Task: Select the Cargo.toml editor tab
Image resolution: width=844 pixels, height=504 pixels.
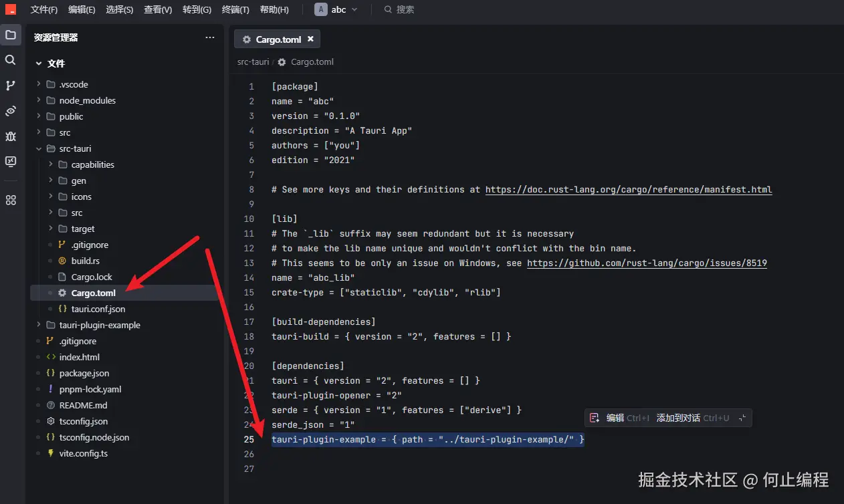Action: tap(278, 39)
